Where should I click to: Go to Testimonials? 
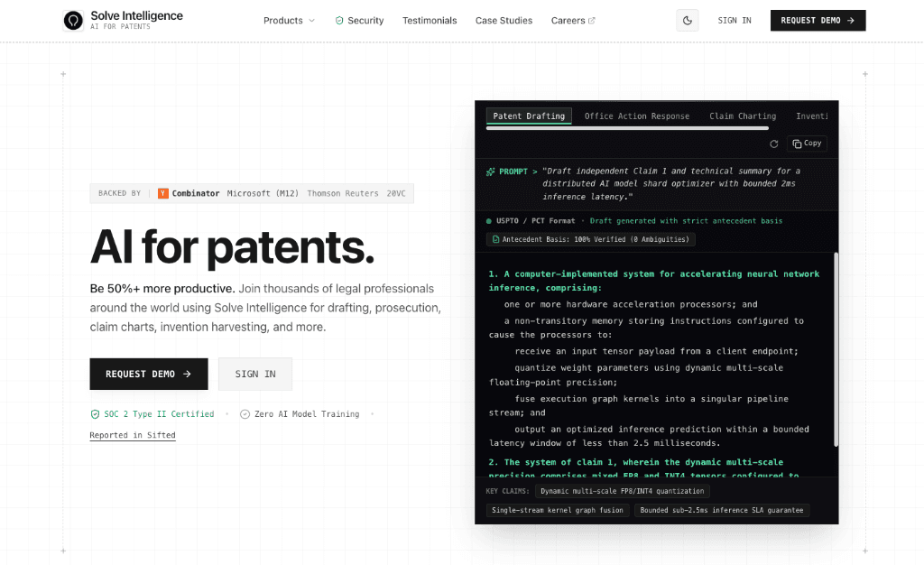(430, 21)
